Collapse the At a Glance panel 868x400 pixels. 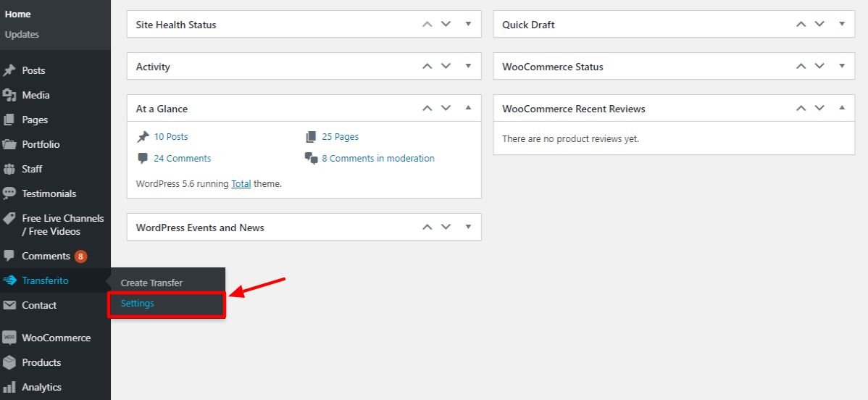coord(468,108)
